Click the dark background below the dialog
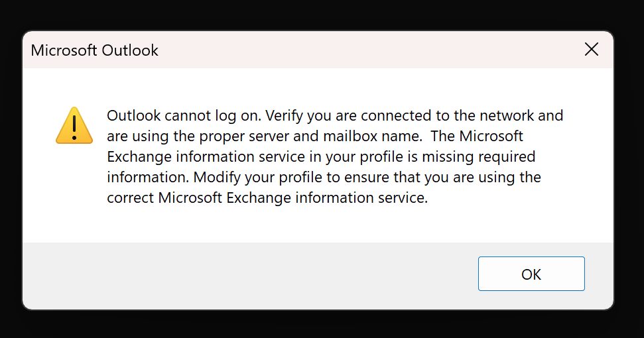The width and height of the screenshot is (644, 338). (x=318, y=325)
